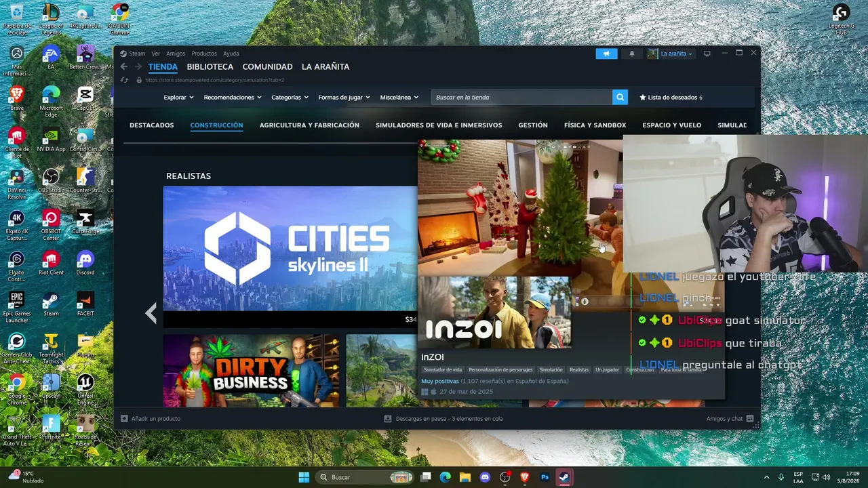Open the Categorías dropdown

[x=290, y=98]
